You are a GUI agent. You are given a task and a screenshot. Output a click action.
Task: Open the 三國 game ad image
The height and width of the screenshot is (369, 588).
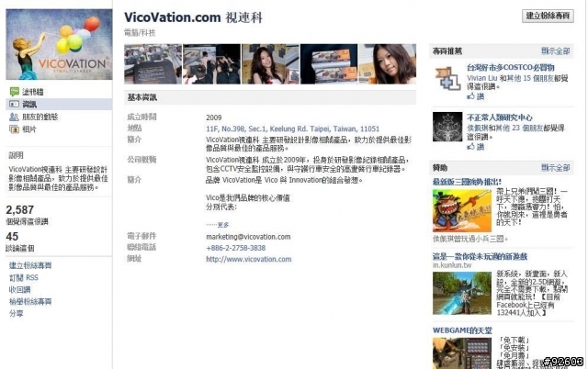(x=461, y=210)
